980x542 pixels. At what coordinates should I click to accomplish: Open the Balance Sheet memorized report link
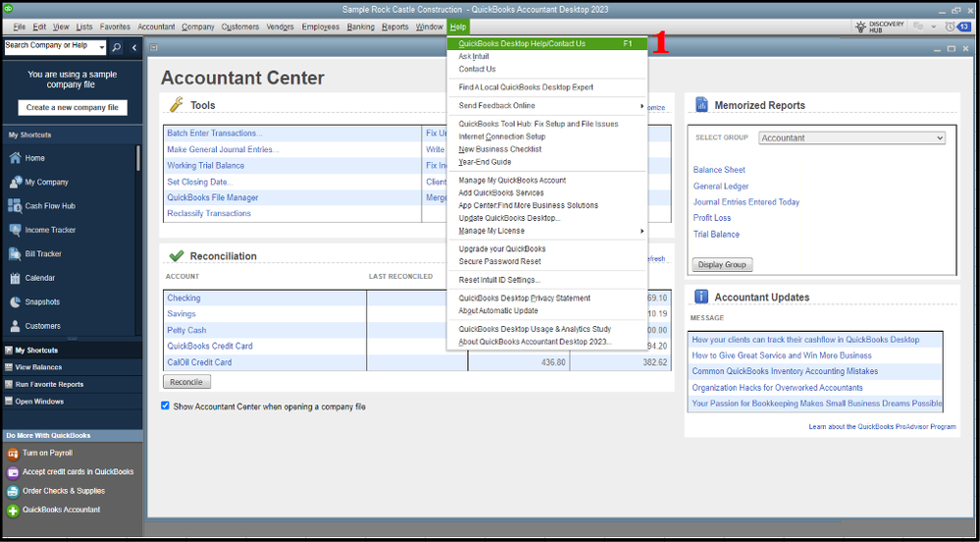point(719,170)
